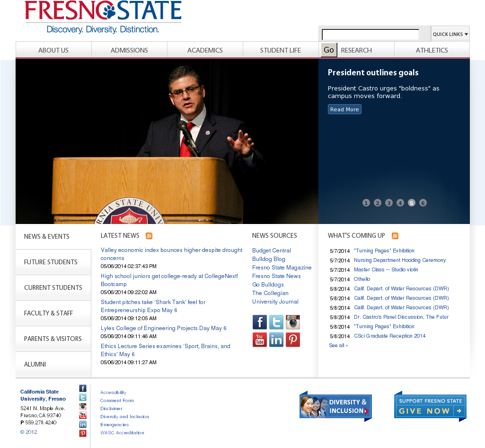The height and width of the screenshot is (448, 485).
Task: Click the Fresno State logo
Action: [x=103, y=17]
